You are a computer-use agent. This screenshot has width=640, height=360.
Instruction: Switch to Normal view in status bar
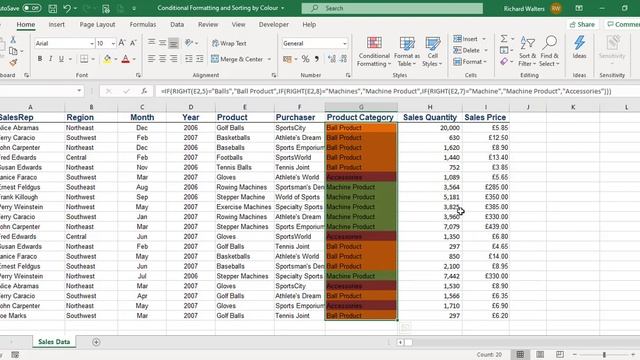coord(520,355)
